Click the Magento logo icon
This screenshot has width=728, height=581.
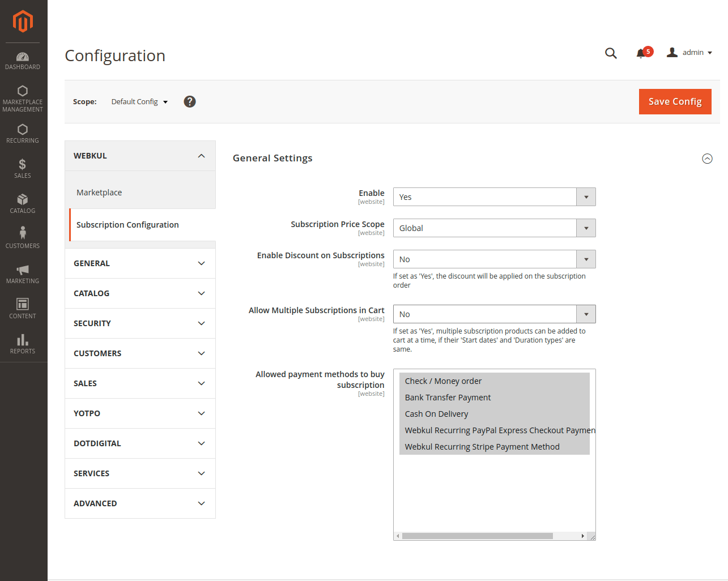pyautogui.click(x=23, y=22)
